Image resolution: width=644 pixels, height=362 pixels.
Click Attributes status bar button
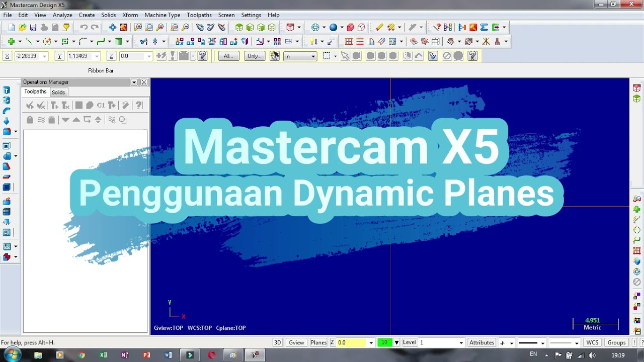coord(481,342)
